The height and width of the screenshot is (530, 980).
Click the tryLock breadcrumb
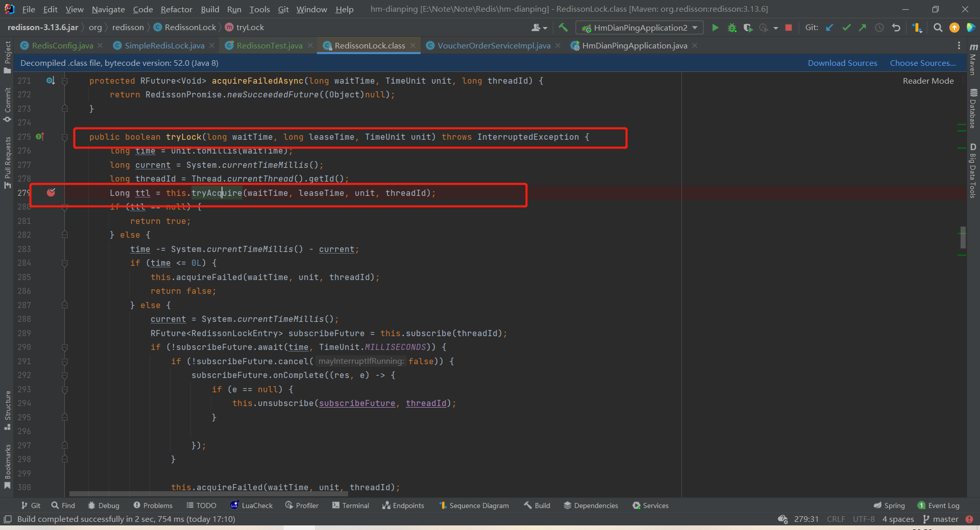pos(244,27)
